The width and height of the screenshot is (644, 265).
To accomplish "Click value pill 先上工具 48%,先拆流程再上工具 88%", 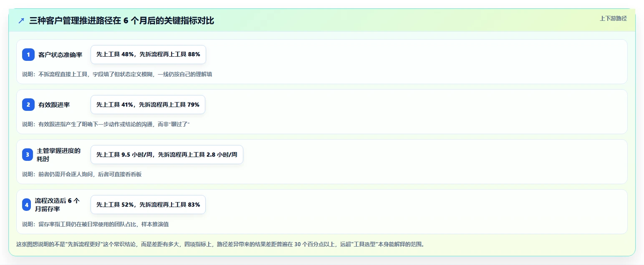I will tap(148, 55).
